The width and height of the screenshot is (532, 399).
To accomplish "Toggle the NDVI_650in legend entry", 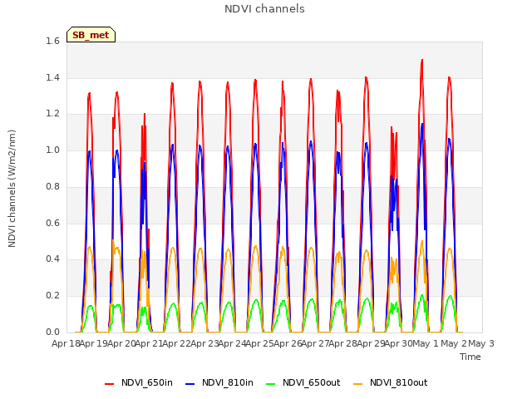I will pyautogui.click(x=139, y=382).
